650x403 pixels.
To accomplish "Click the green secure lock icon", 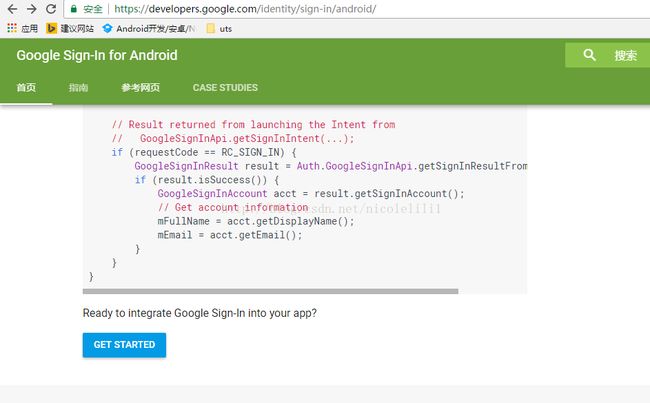I will point(74,9).
